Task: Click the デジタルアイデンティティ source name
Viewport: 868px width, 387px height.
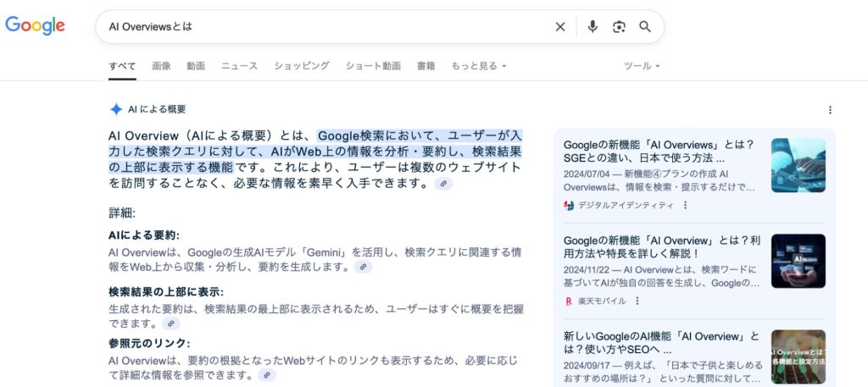Action: tap(626, 205)
